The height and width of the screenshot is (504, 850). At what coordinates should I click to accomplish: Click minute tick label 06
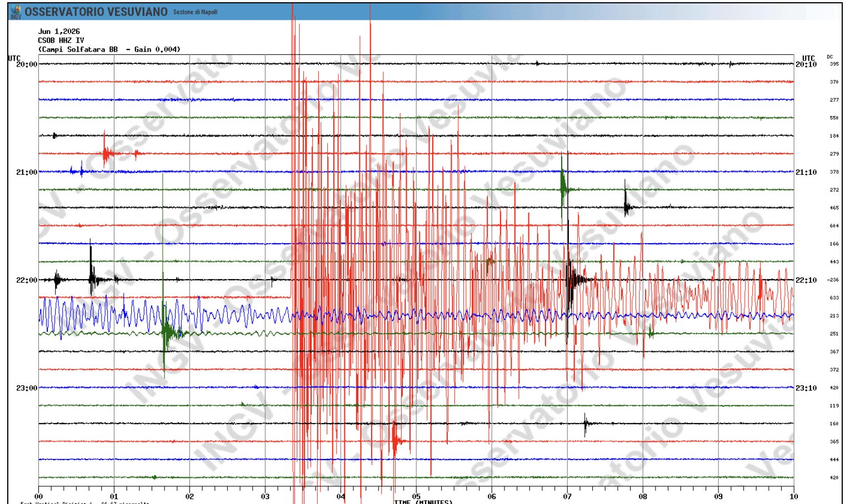point(492,496)
